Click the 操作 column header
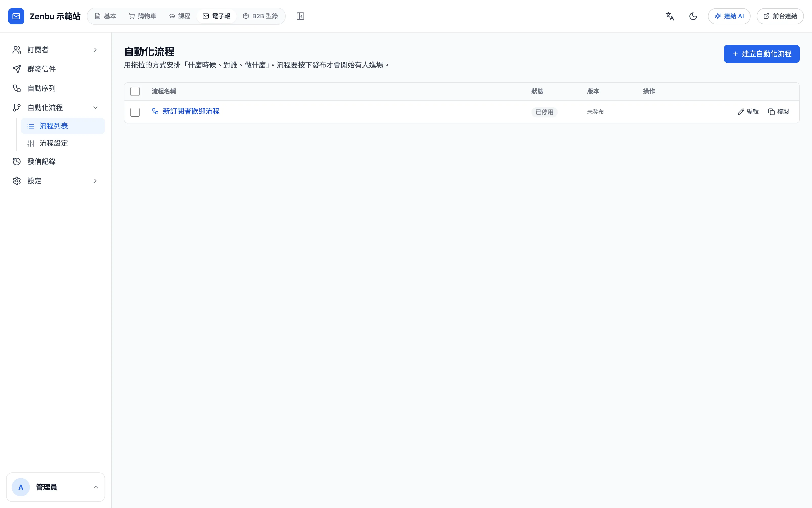 point(649,91)
